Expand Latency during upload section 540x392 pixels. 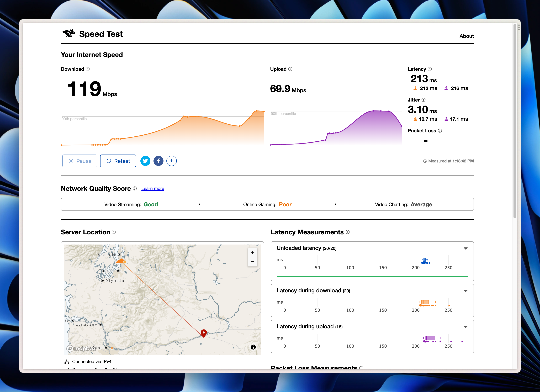click(x=465, y=327)
